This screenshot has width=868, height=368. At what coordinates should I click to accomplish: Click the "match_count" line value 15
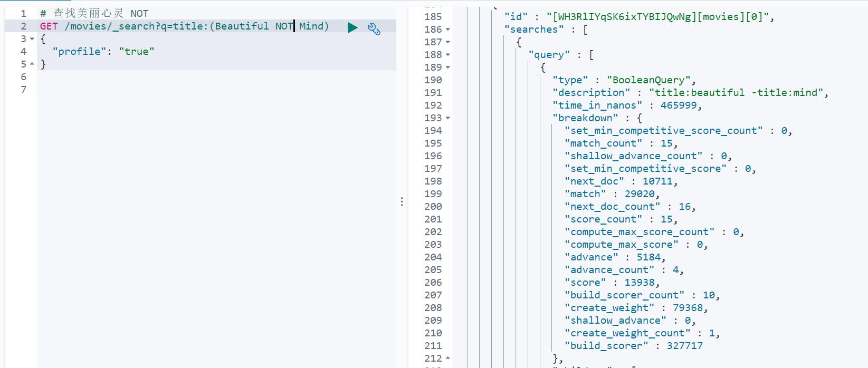(x=666, y=143)
